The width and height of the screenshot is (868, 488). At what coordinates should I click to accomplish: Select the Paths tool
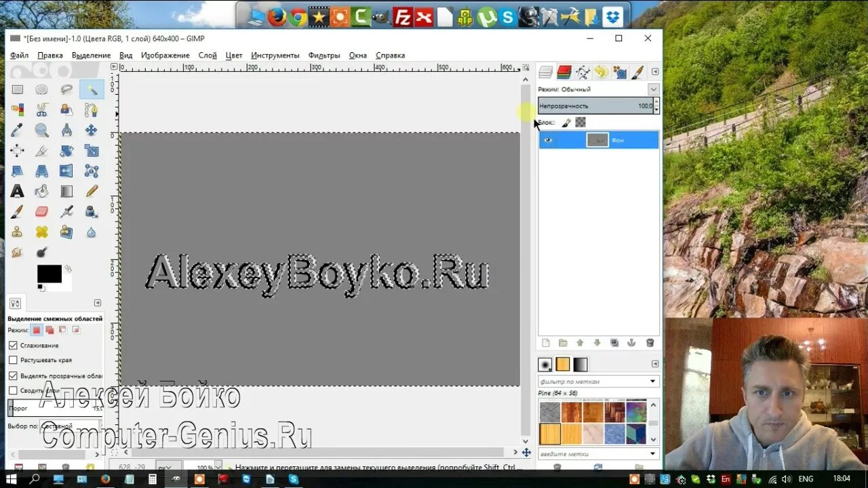point(92,110)
